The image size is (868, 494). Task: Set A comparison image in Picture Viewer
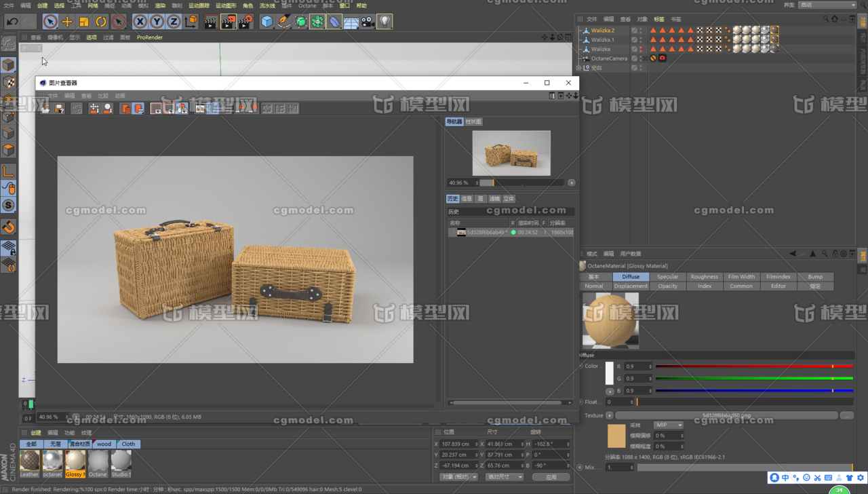click(241, 109)
